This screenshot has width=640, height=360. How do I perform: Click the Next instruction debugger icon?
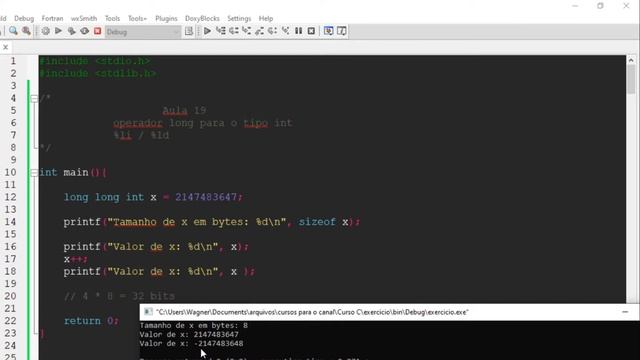tap(273, 31)
